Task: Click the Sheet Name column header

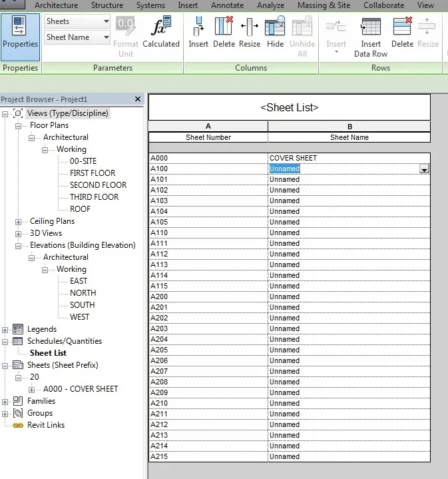Action: pos(349,137)
